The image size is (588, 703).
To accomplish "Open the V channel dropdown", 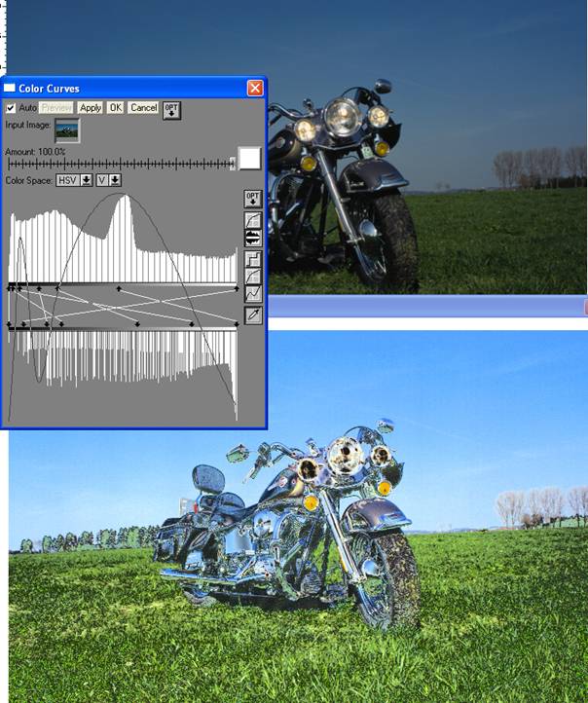I will point(109,180).
